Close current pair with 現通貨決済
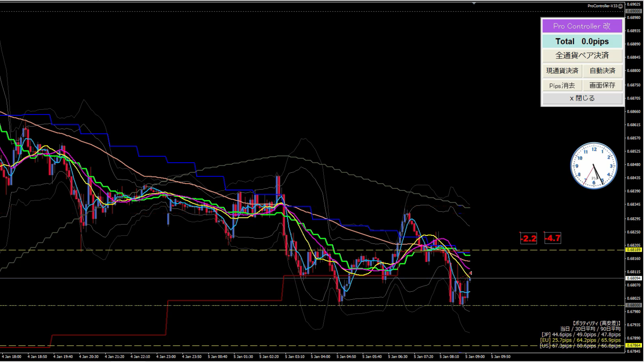The width and height of the screenshot is (644, 362). [562, 71]
